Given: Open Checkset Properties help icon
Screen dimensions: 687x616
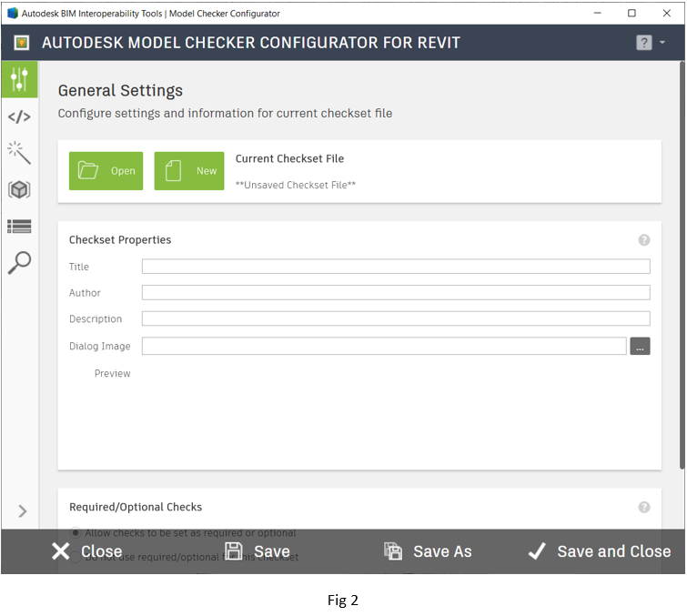Looking at the screenshot, I should coord(644,240).
